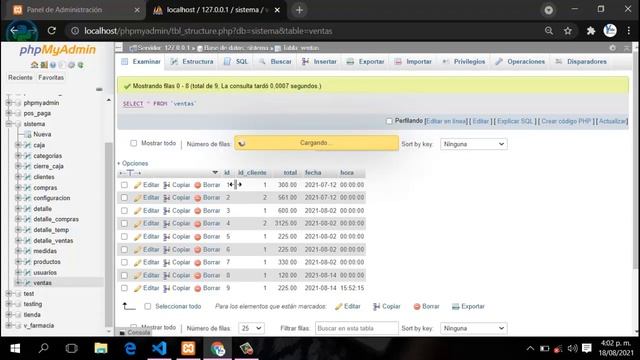
Task: Open browser zoom magnifier icon
Action: pos(549,31)
